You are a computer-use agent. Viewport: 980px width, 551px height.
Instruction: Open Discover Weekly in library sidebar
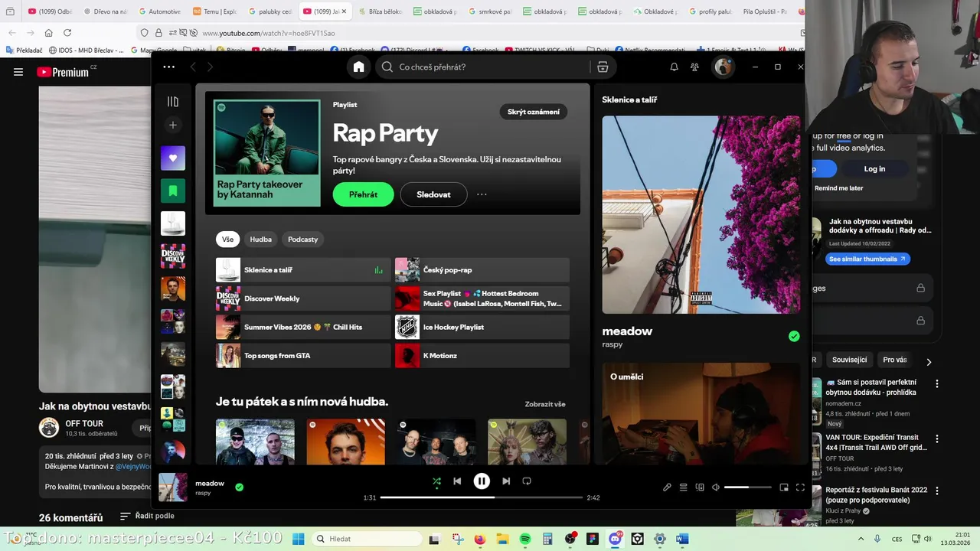click(x=173, y=256)
